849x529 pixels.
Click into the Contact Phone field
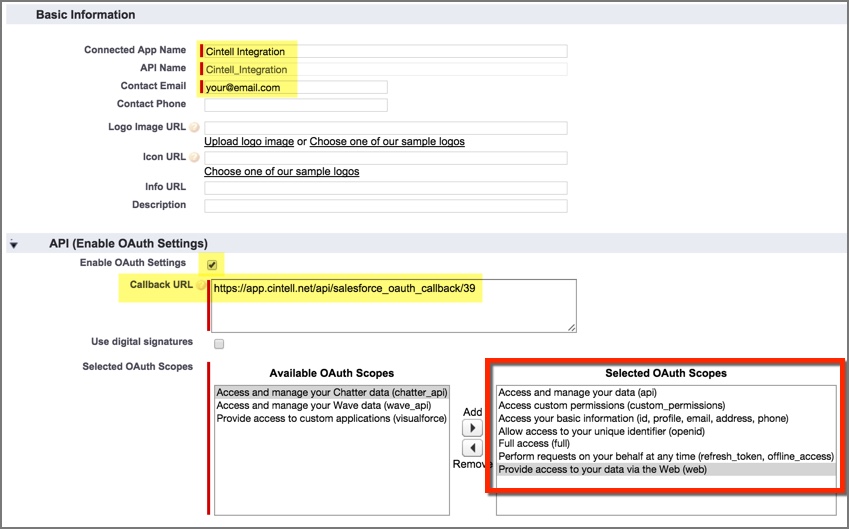point(295,105)
